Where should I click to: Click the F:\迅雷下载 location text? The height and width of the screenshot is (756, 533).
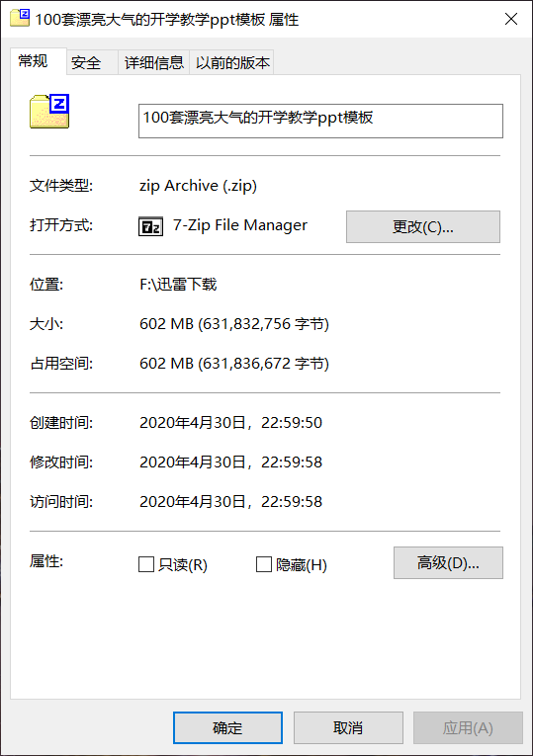coord(178,284)
